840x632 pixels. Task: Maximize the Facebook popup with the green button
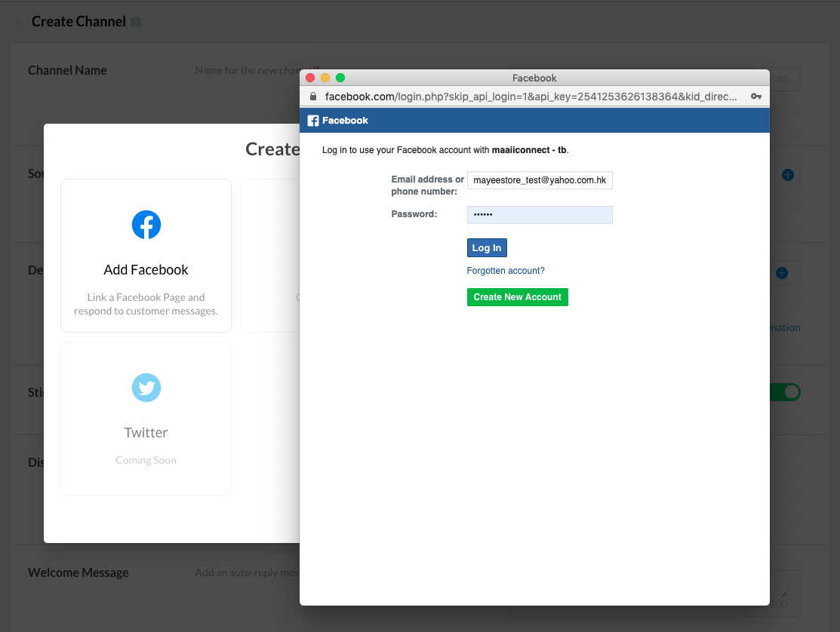click(340, 78)
